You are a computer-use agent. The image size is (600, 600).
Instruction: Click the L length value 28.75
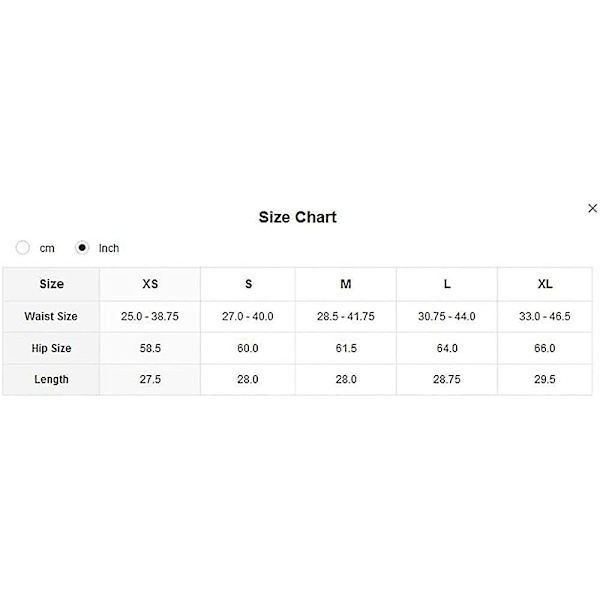(447, 380)
